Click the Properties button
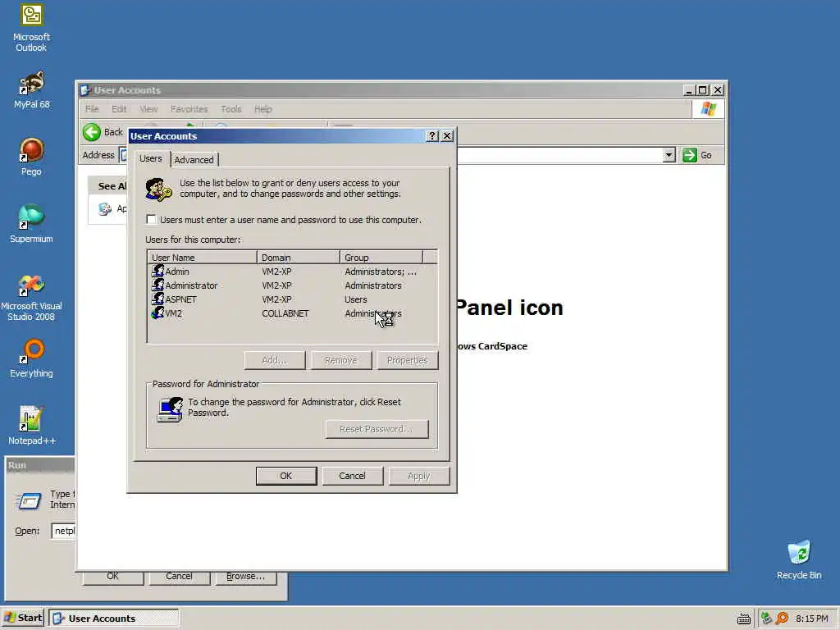This screenshot has width=840, height=630. point(407,360)
